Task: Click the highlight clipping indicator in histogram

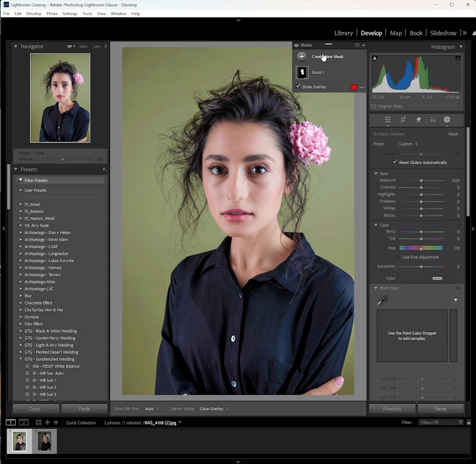Action: pos(458,58)
